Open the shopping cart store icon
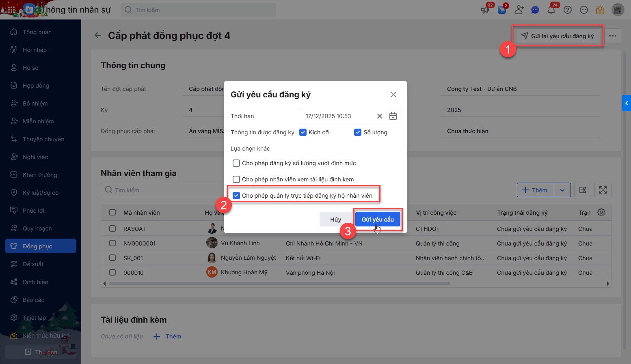The width and height of the screenshot is (631, 364). pos(502,10)
